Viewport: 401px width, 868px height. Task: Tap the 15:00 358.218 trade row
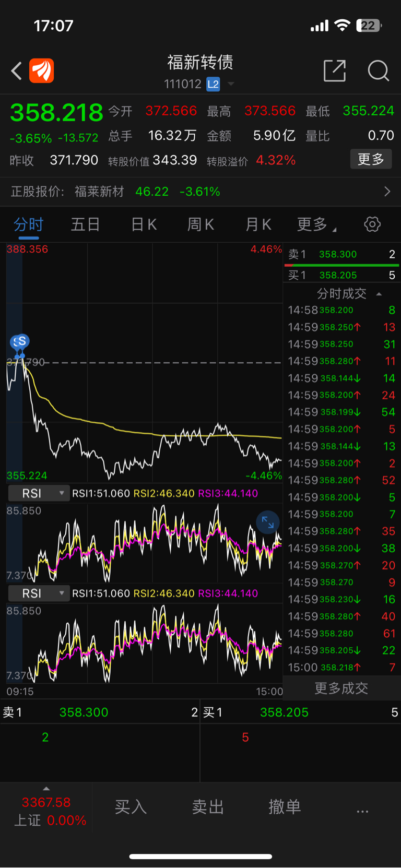coord(341,668)
